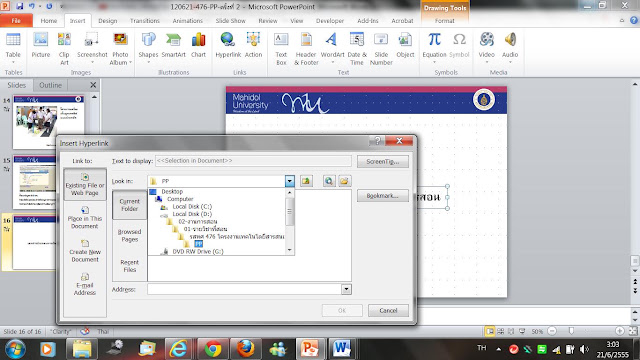Open the Animations ribbon tab

187,21
